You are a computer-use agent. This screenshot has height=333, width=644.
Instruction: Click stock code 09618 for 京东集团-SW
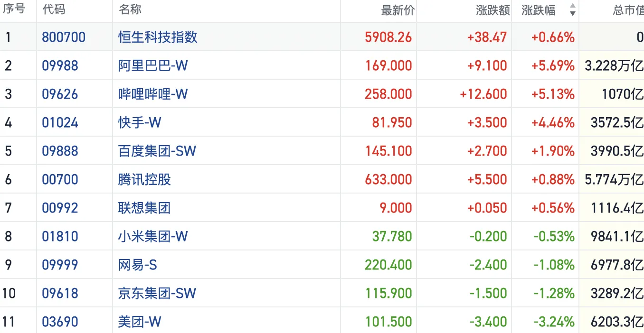click(60, 293)
